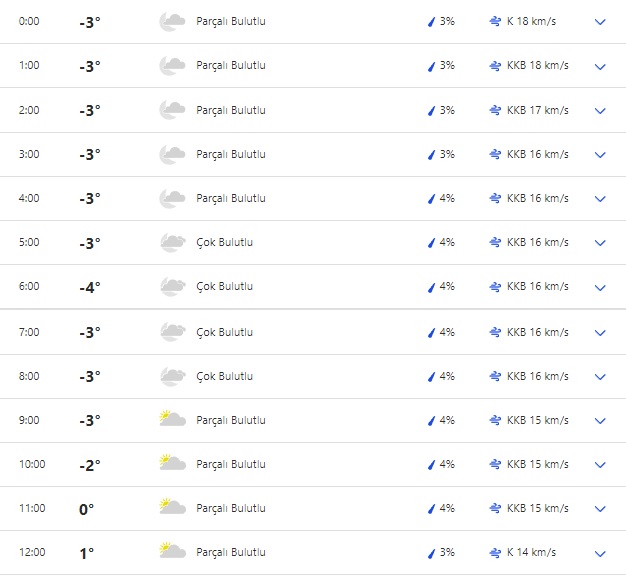This screenshot has height=576, width=626.
Task: Click the raindrop icon in the 7:00 row
Action: point(431,332)
